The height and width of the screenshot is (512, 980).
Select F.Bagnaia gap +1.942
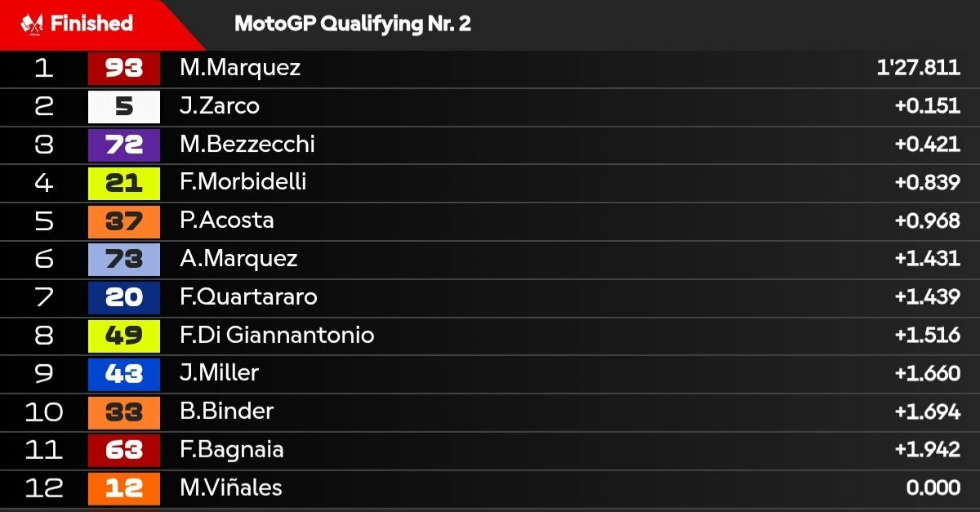(x=927, y=450)
